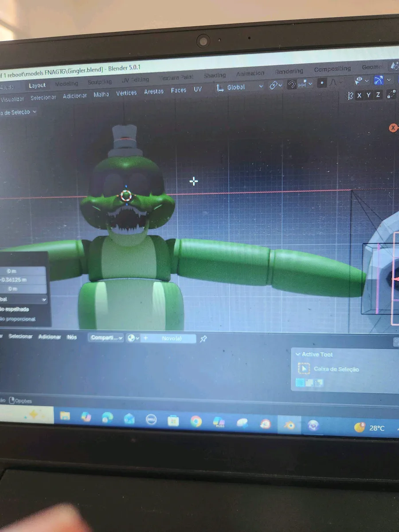Toggle X axis mirror
The image size is (399, 532).
[359, 95]
